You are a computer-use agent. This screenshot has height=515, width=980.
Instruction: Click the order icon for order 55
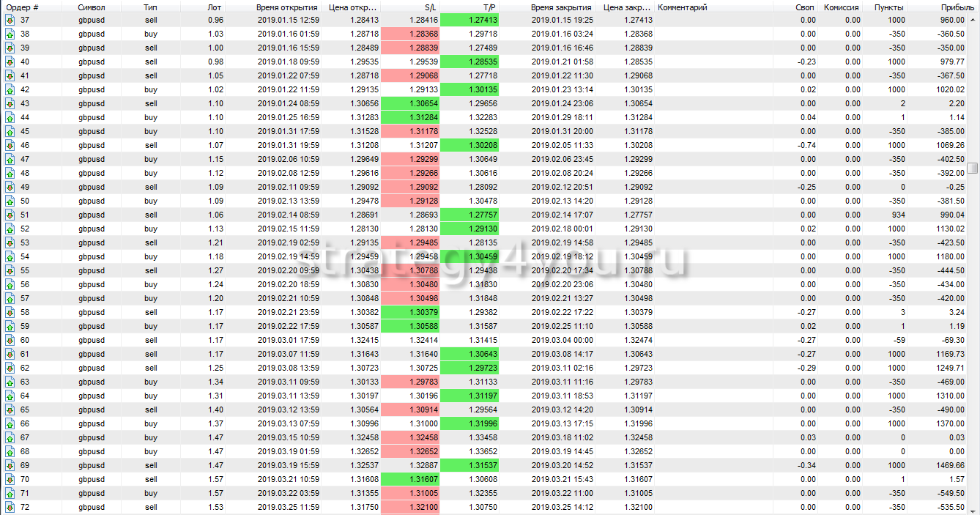click(x=10, y=271)
